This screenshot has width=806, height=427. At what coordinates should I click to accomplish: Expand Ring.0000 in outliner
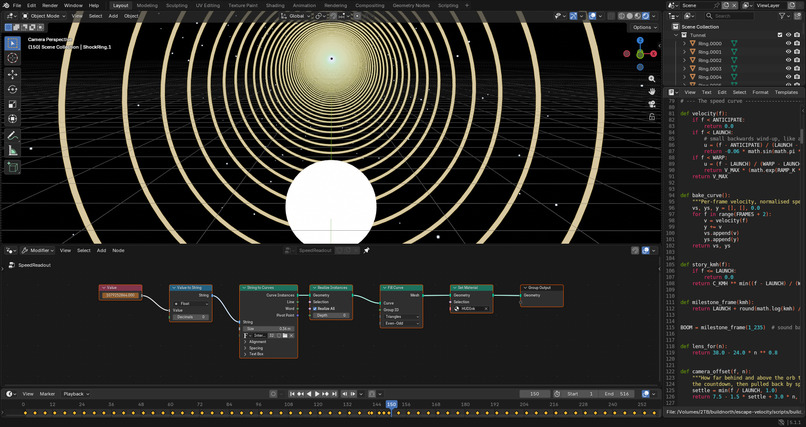(x=684, y=44)
